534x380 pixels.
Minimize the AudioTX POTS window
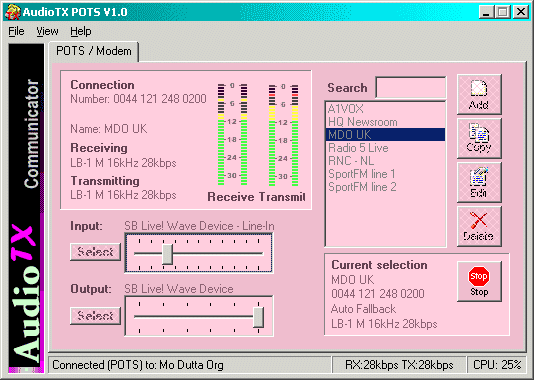click(x=486, y=12)
